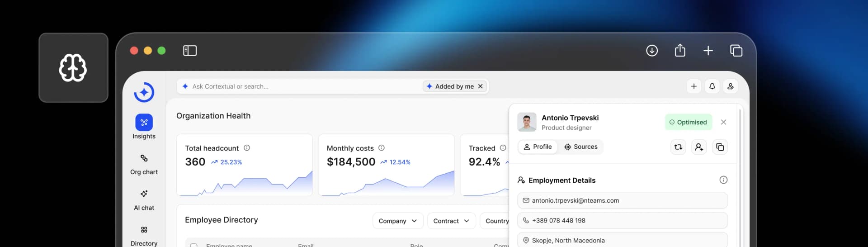Viewport: 868px width, 247px height.
Task: Click the copy icon button in panel
Action: tap(720, 147)
